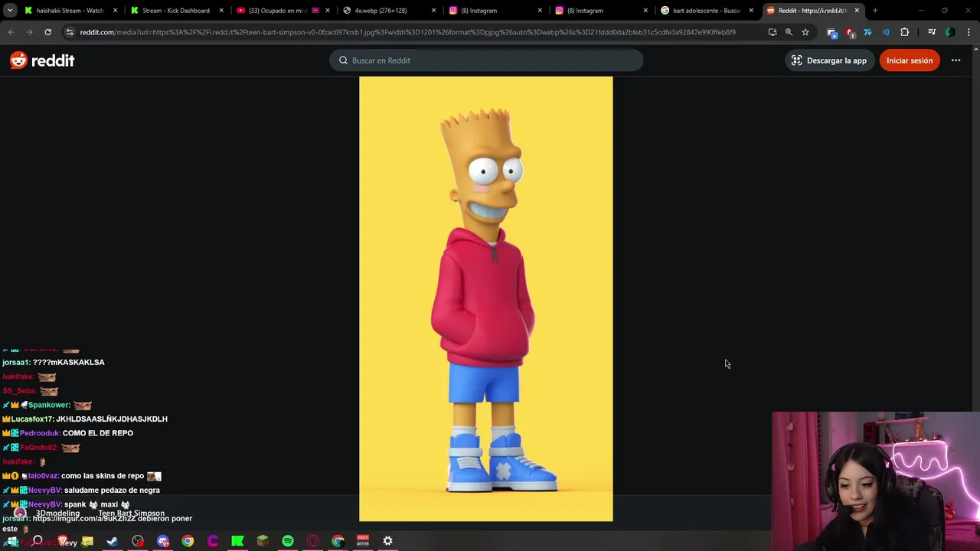980x551 pixels.
Task: Open Minecraft from the taskbar
Action: coord(263,541)
